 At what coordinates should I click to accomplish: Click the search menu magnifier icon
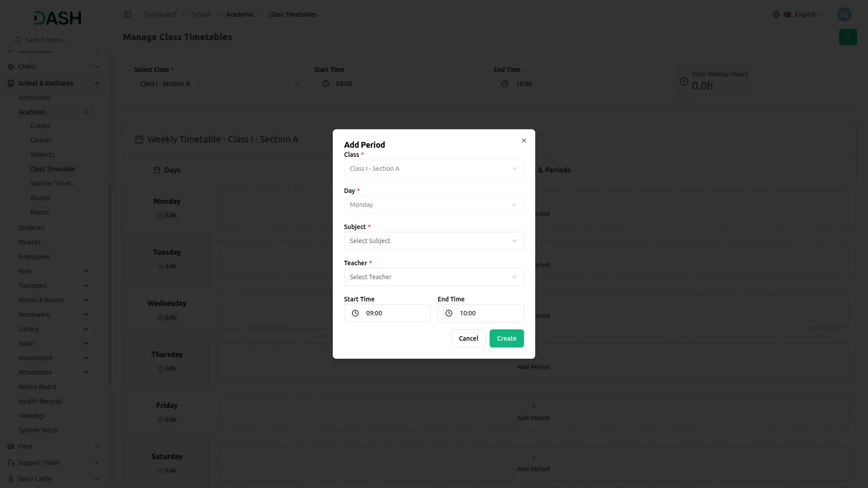pos(18,40)
